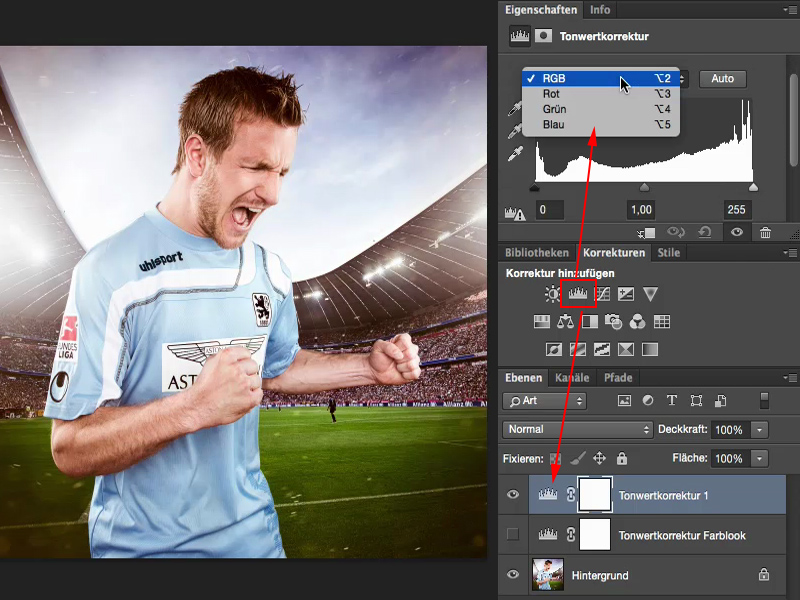Image resolution: width=800 pixels, height=600 pixels.
Task: Add a Color Balance adjustment (scales icon)
Action: pyautogui.click(x=565, y=321)
